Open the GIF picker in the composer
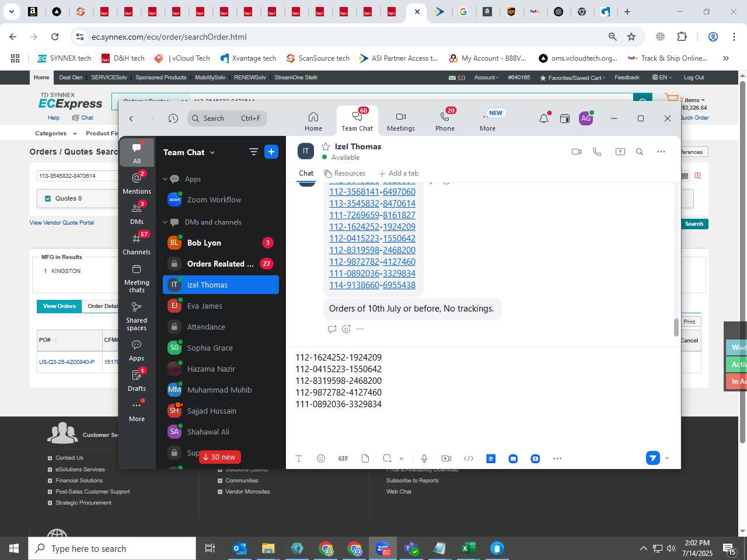 coord(343,459)
